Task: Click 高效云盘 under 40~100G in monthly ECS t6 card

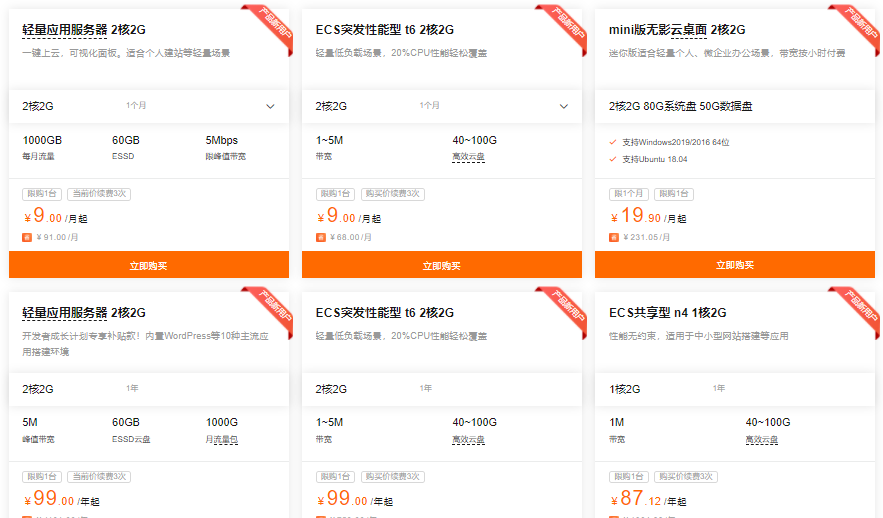Action: [469, 157]
